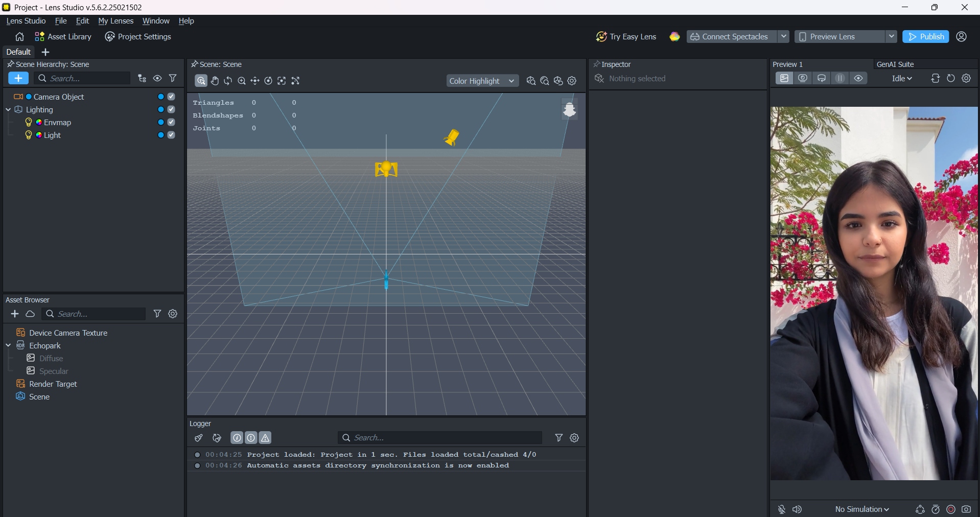This screenshot has height=517, width=980.
Task: Select the Envmap object
Action: point(57,122)
